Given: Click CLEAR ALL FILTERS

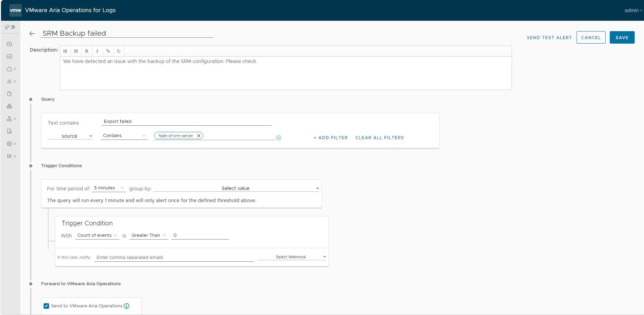Looking at the screenshot, I should coord(380,138).
